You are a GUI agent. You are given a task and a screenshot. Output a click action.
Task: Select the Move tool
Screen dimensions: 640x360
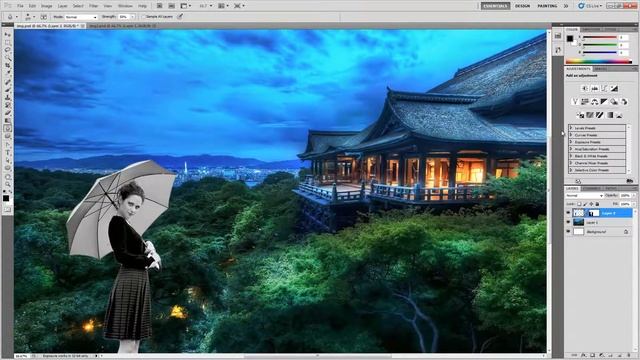coord(7,35)
